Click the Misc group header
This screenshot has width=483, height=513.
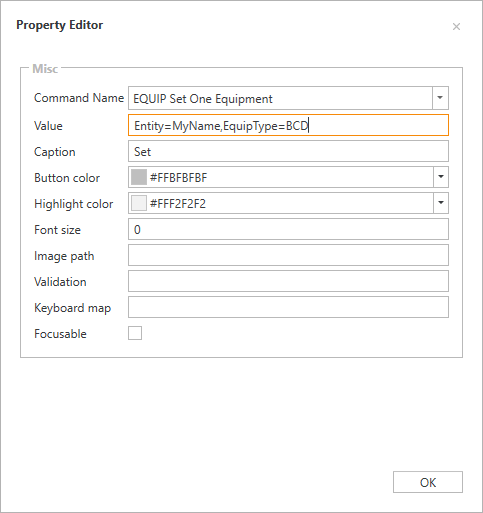click(45, 69)
